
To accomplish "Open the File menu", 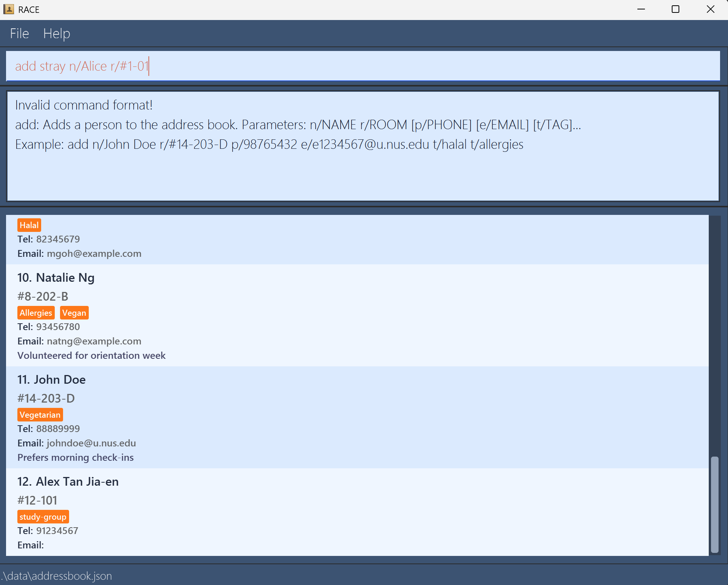I will tap(19, 34).
